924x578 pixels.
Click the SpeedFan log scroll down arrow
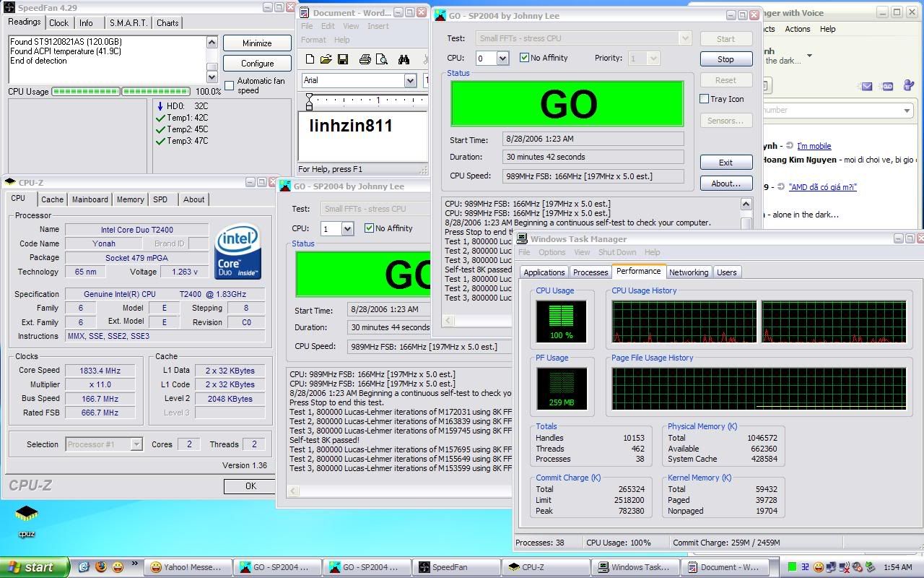coord(212,77)
